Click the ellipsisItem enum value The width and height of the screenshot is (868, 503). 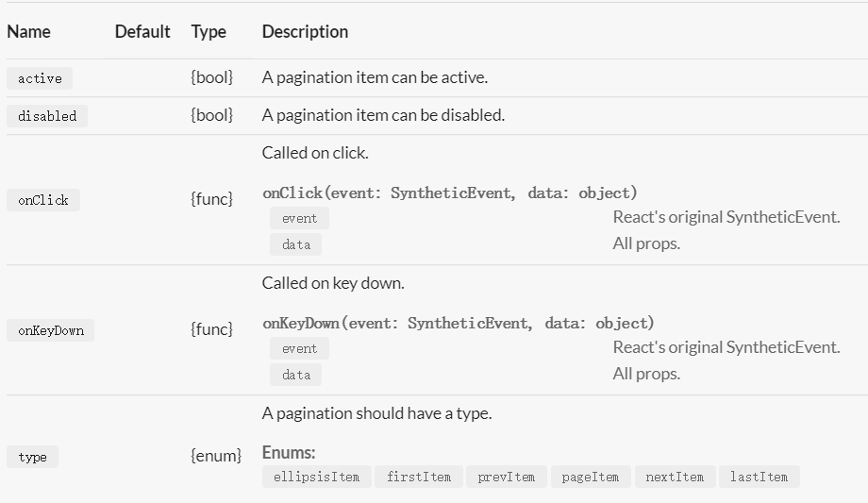click(x=317, y=477)
